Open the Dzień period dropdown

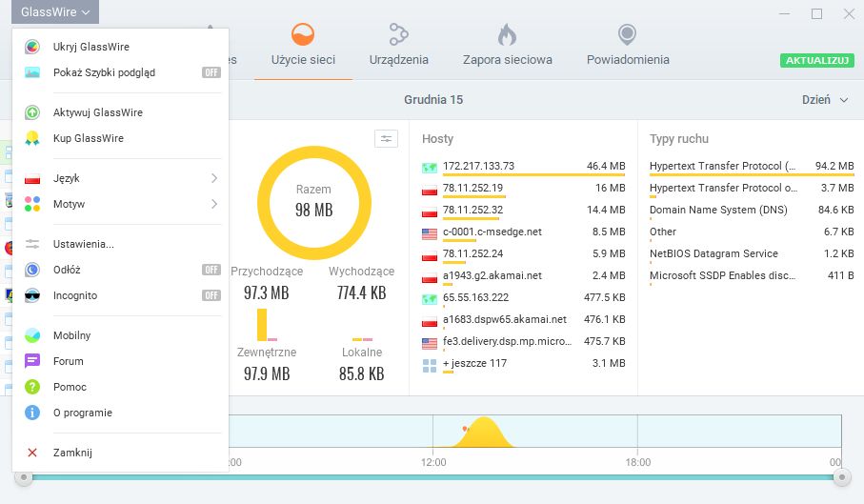click(x=825, y=100)
